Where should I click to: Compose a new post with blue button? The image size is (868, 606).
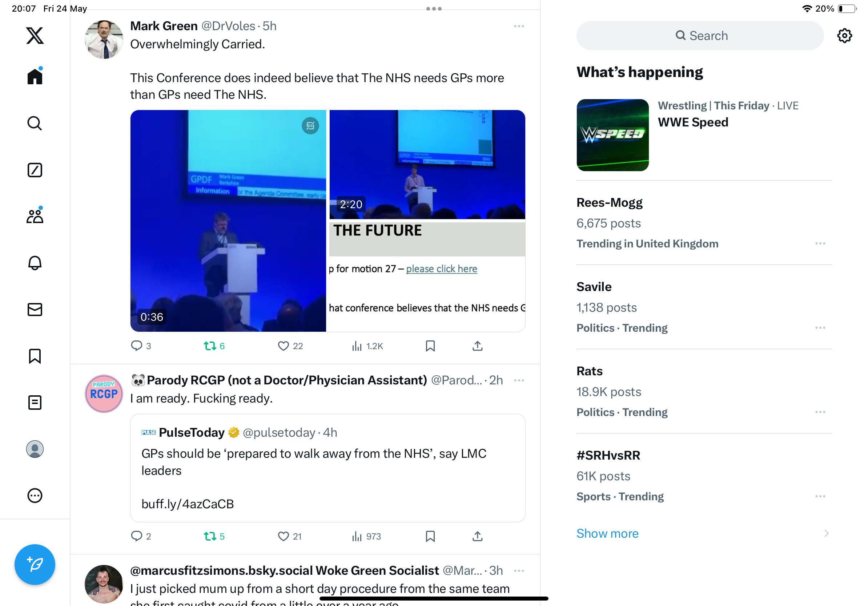click(35, 564)
